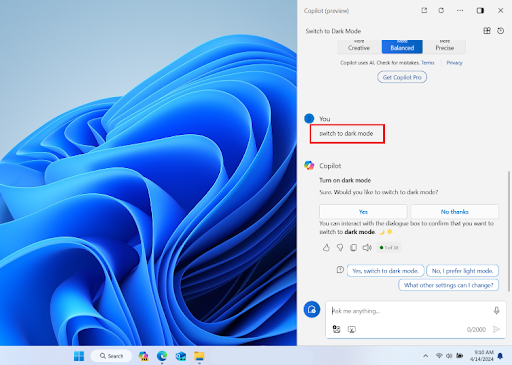Viewport: 512px width, 365px height.
Task: Click the Get Copilot Pro button
Action: click(x=402, y=77)
